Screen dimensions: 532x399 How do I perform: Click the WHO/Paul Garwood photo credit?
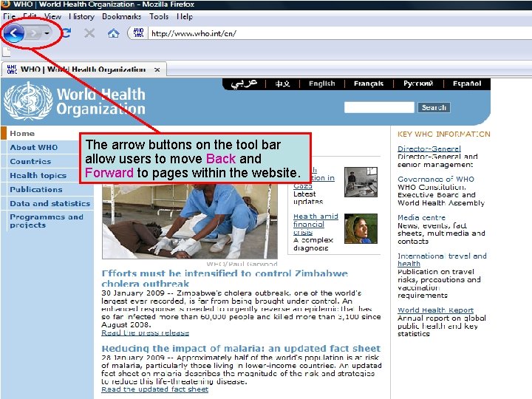(x=242, y=264)
